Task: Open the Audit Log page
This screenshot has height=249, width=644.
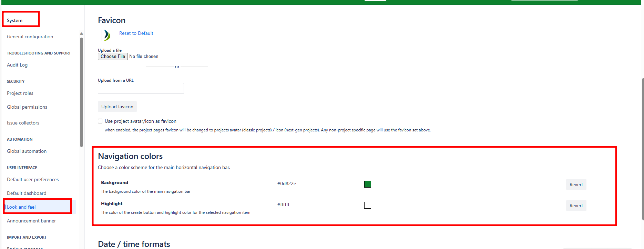Action: pos(17,65)
